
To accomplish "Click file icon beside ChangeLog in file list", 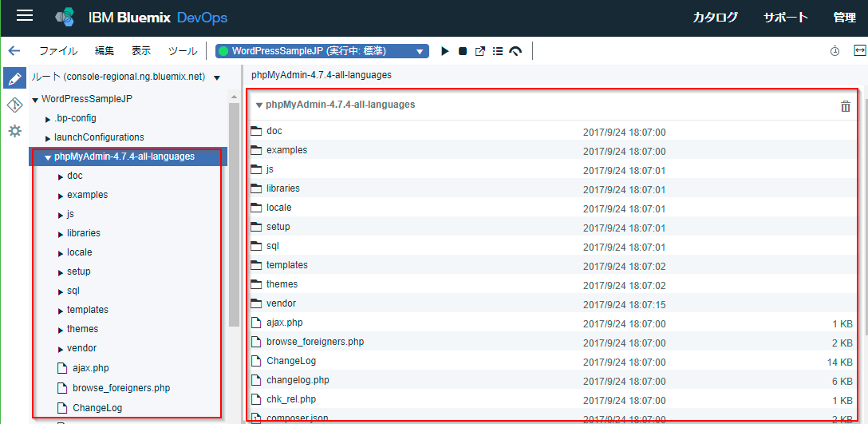I will click(256, 361).
